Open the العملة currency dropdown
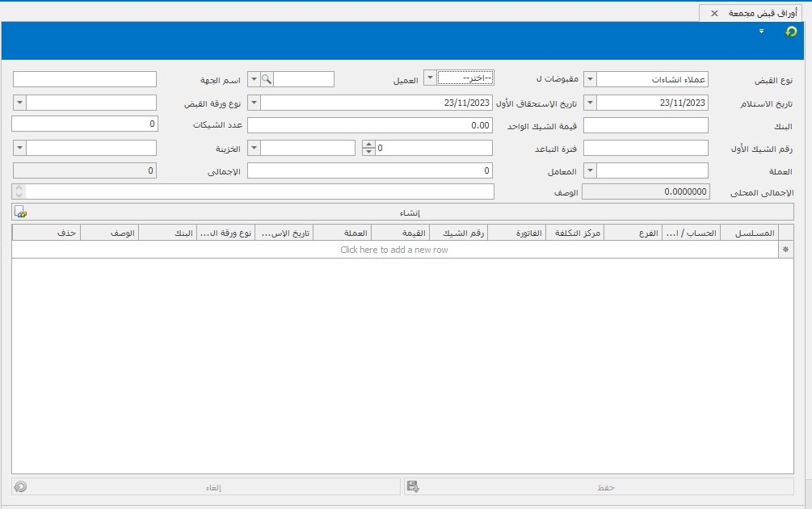 (x=590, y=170)
